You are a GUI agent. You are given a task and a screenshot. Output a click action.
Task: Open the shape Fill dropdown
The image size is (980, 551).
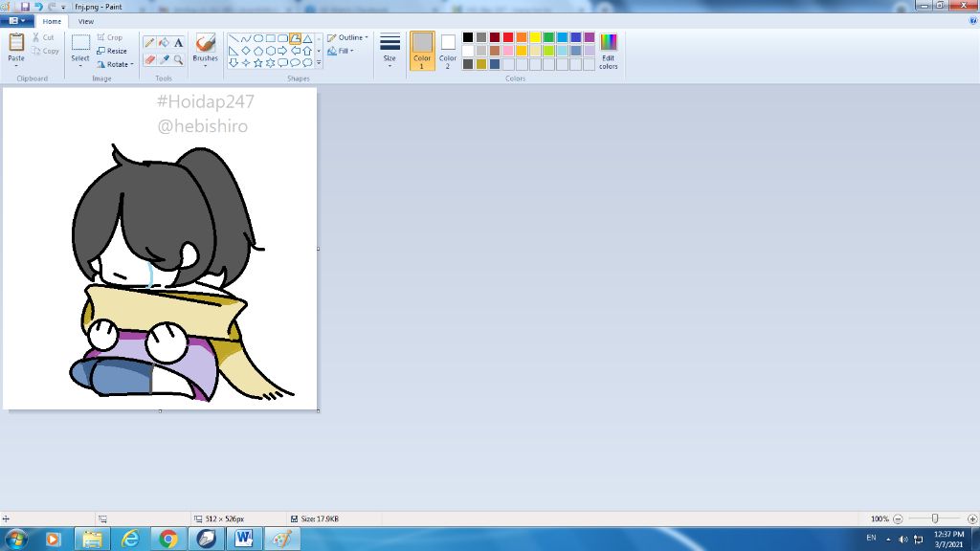tap(341, 51)
